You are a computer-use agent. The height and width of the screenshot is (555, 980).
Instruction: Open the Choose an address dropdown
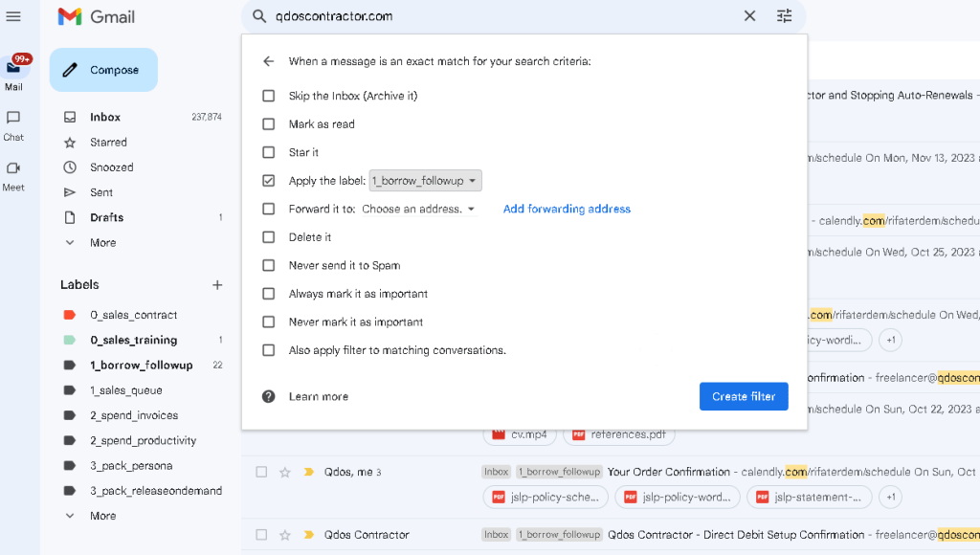coord(418,209)
